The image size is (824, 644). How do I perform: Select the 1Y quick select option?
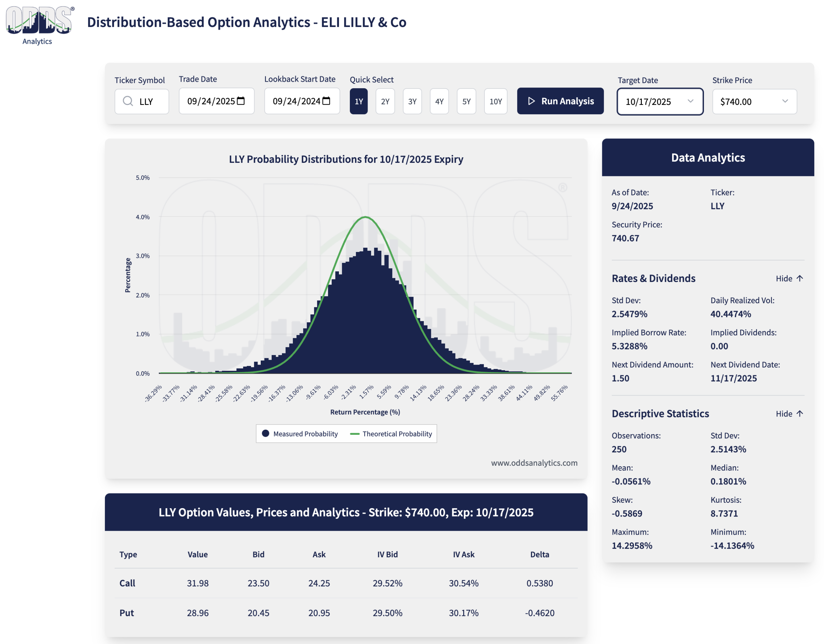[359, 101]
